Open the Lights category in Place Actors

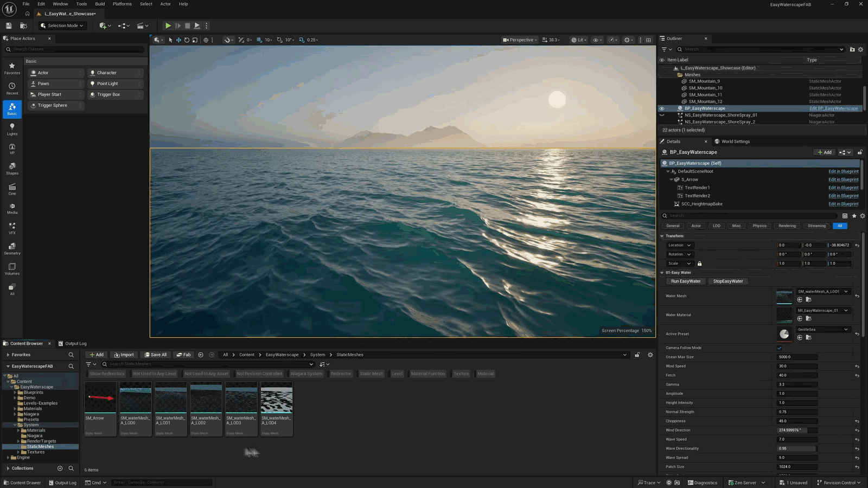click(x=12, y=129)
